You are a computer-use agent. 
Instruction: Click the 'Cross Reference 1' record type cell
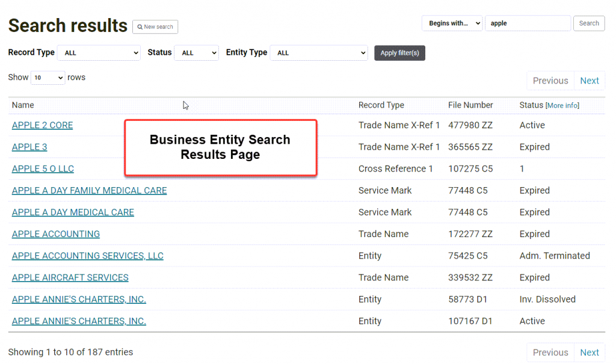coord(395,168)
